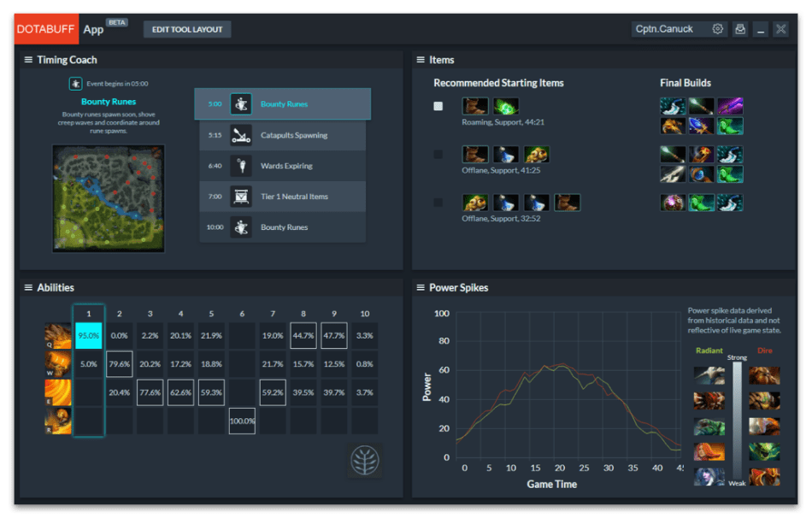812x518 pixels.
Task: Click the 44.7% cell at level 8
Action: 303,336
